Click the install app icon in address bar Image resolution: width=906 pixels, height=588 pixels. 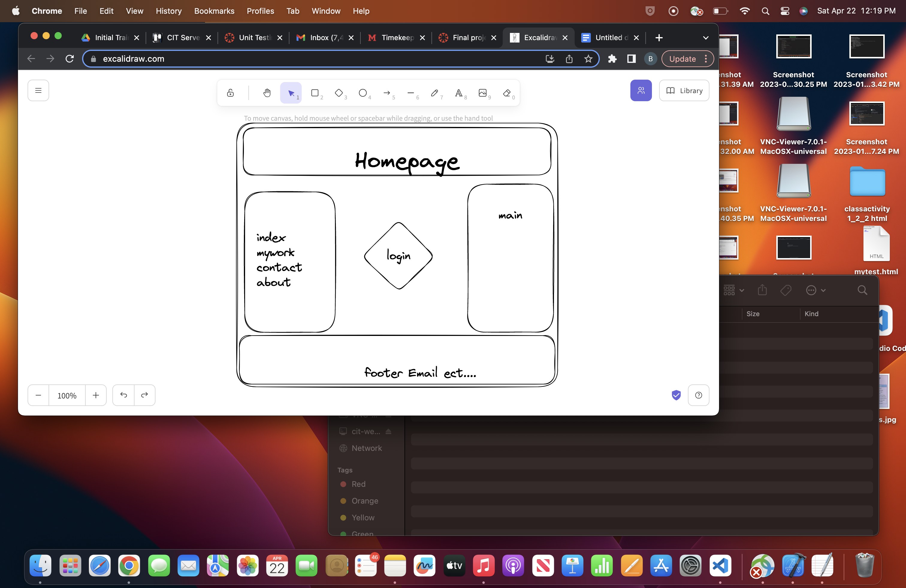[x=550, y=59]
